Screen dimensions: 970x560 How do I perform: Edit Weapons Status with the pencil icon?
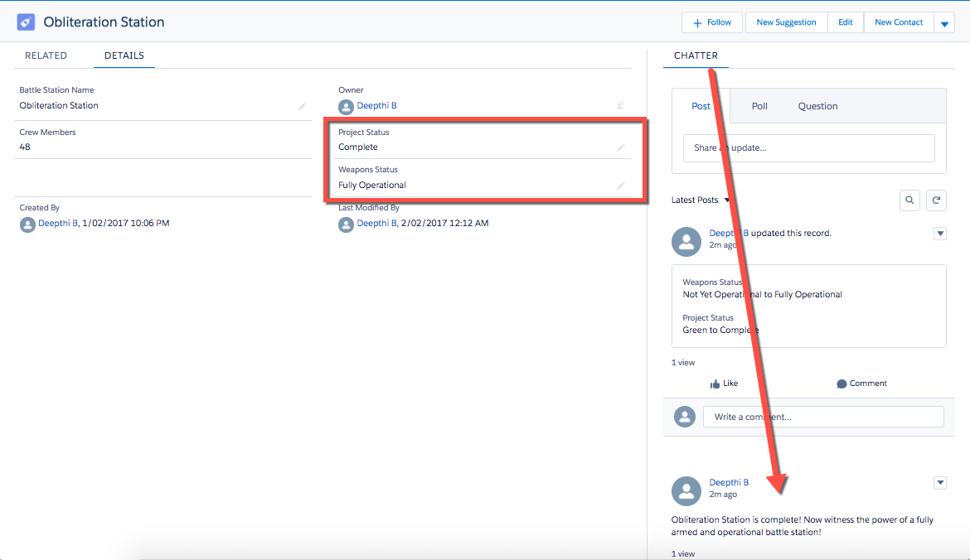coord(620,186)
